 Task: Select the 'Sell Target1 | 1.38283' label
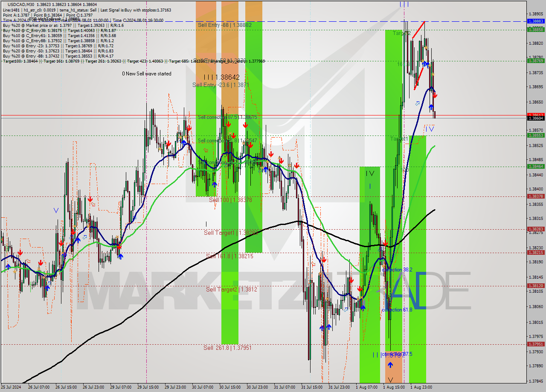[230, 233]
